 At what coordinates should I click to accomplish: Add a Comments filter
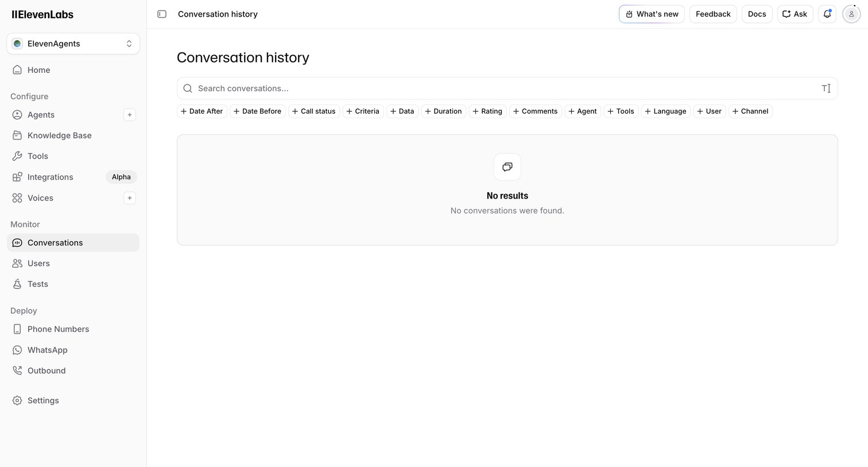(x=536, y=111)
